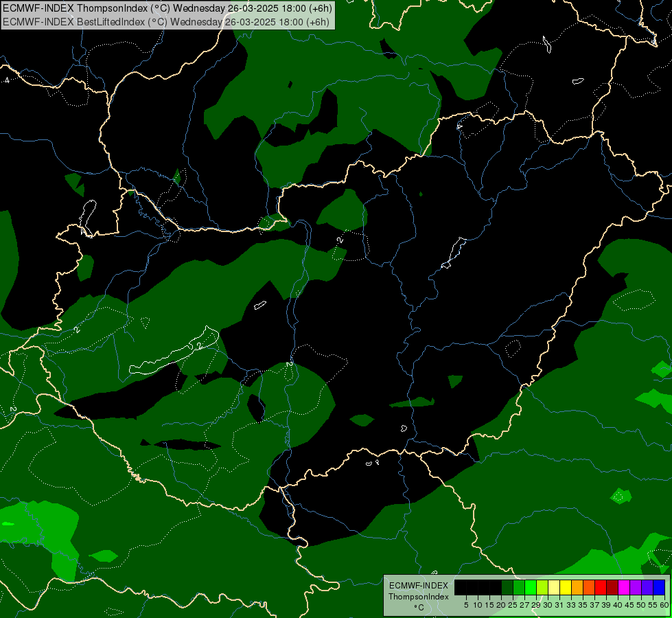Click the legend tick value '15'
This screenshot has width=672, height=618.
click(x=489, y=605)
